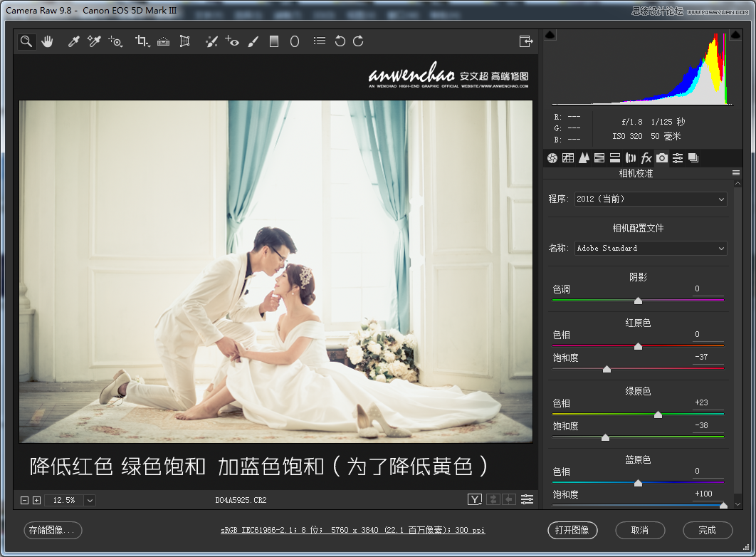This screenshot has width=756, height=557.
Task: Switch to the Tone Curve panel
Action: pyautogui.click(x=568, y=157)
